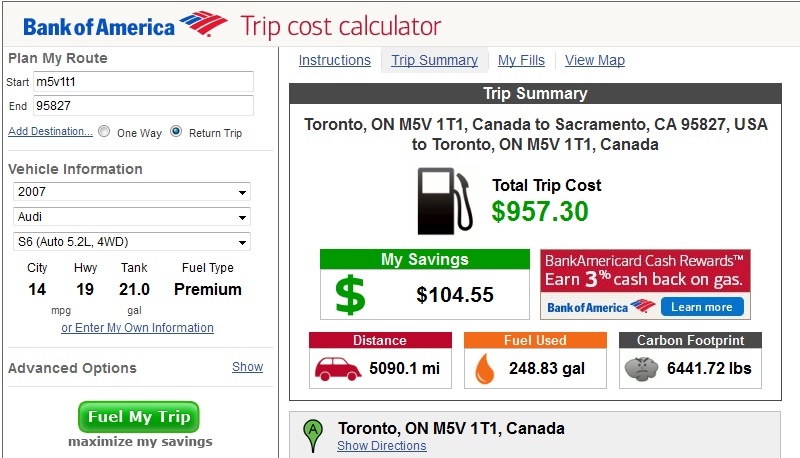Expand the S6 model dropdown
Image resolution: width=800 pixels, height=458 pixels.
(x=132, y=242)
